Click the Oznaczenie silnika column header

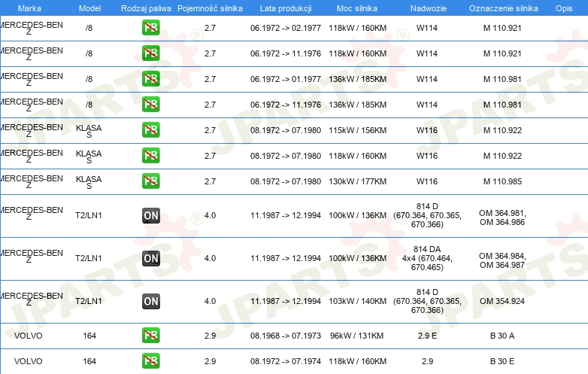(x=504, y=8)
